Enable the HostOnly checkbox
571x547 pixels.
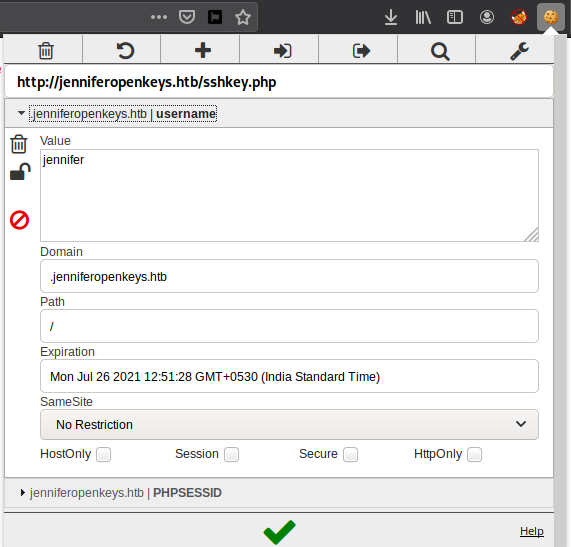tap(103, 454)
